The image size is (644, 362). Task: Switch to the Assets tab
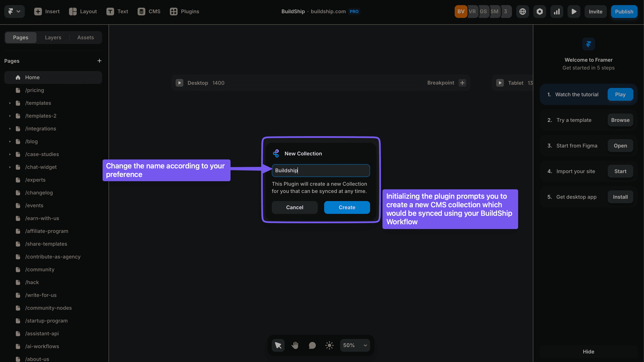coord(85,37)
